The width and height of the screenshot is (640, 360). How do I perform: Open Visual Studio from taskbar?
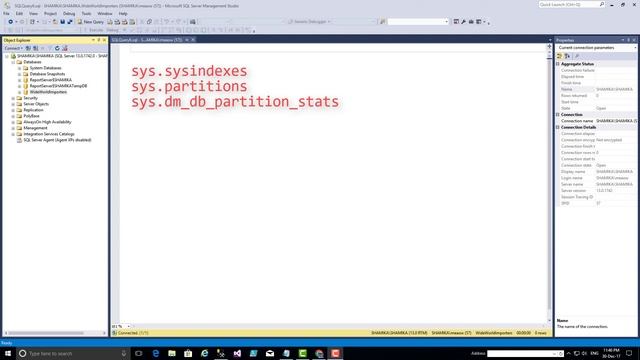[237, 353]
